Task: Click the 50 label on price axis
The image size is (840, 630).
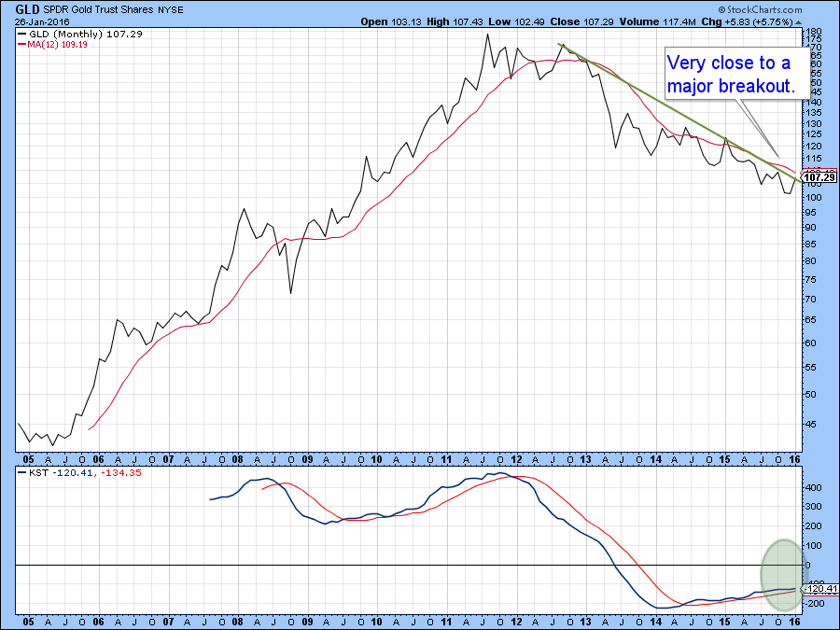Action: (810, 394)
